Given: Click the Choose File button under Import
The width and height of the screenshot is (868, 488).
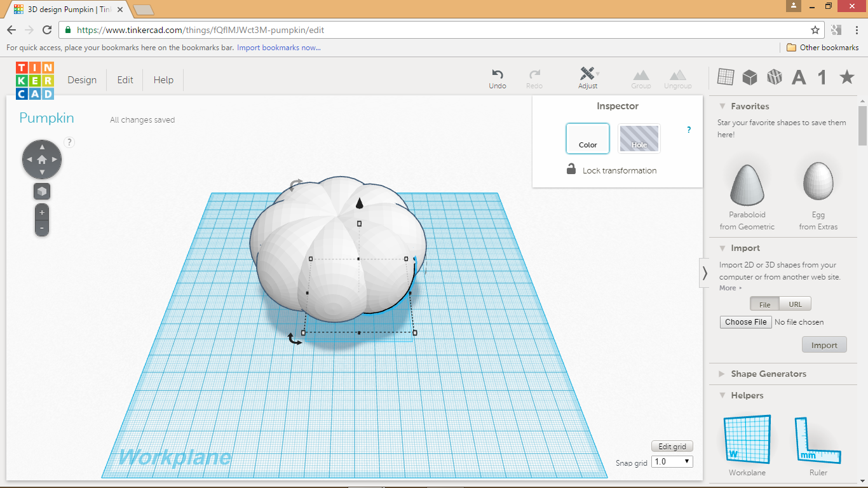Looking at the screenshot, I should click(745, 322).
